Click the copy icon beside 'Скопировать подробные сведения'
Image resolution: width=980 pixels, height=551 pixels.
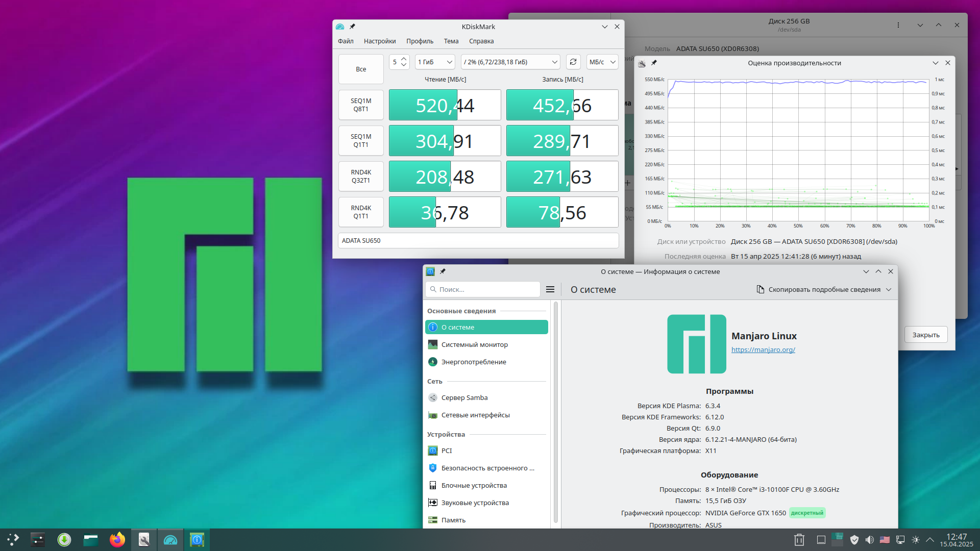click(x=760, y=289)
